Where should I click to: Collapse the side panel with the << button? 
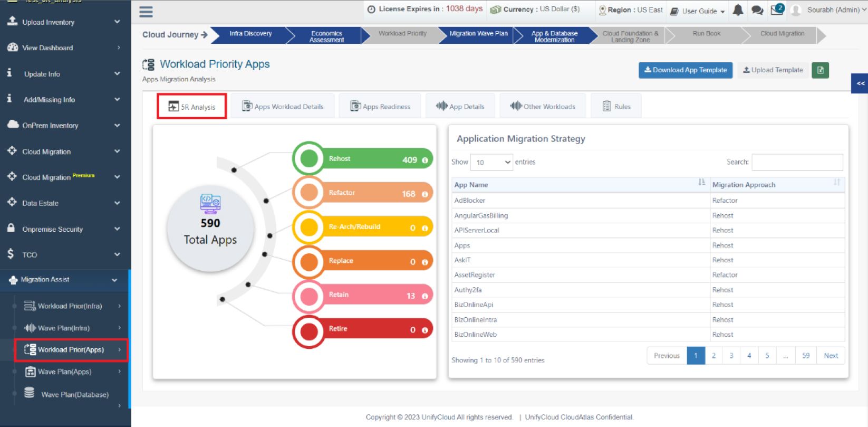[860, 83]
